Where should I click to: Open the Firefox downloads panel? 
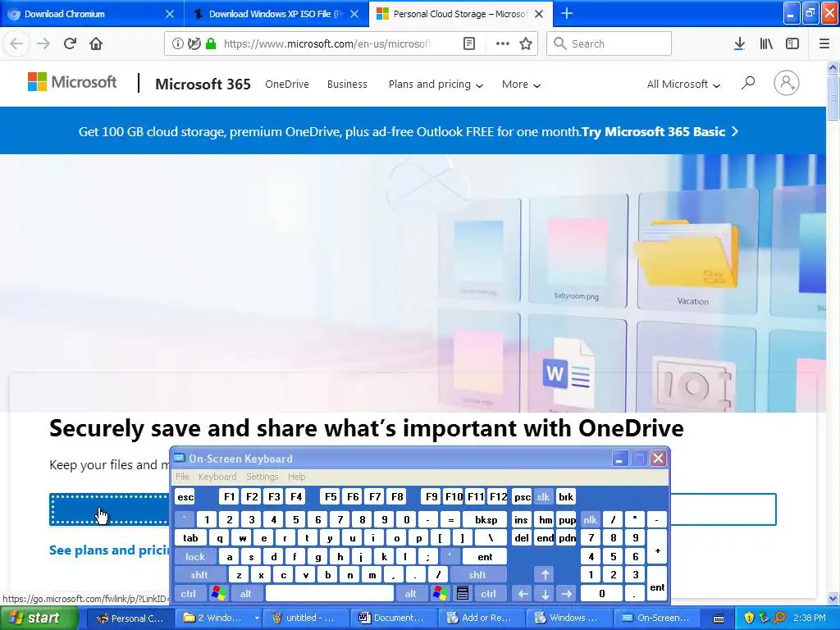[739, 43]
